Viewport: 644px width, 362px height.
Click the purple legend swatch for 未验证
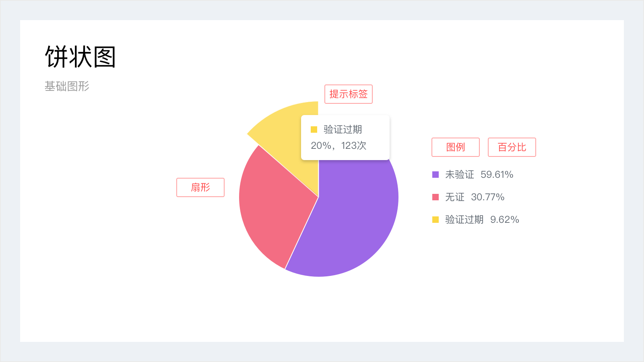pyautogui.click(x=436, y=175)
